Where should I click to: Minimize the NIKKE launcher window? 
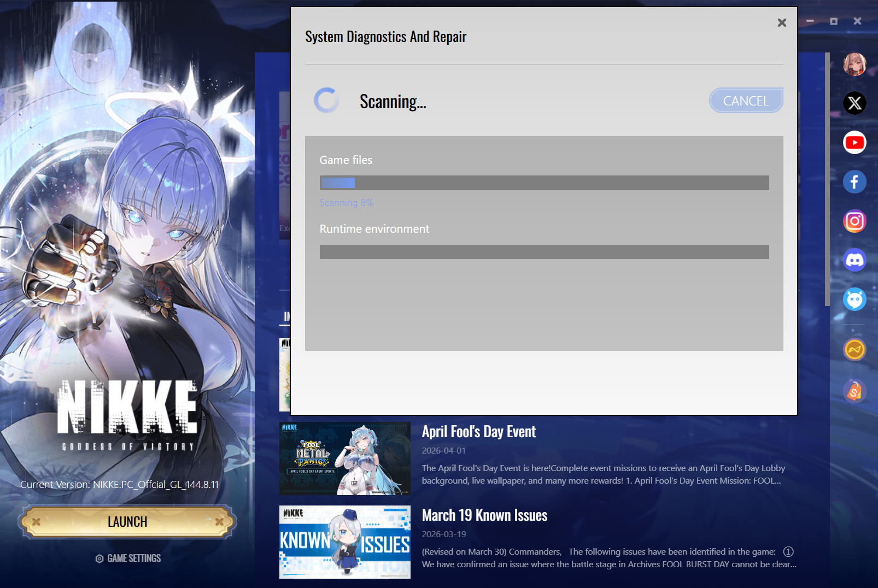pyautogui.click(x=810, y=21)
